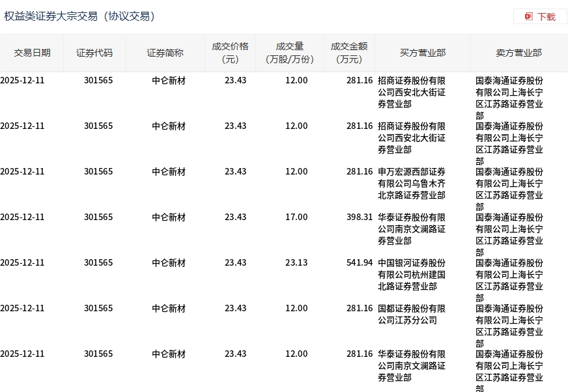Image resolution: width=568 pixels, height=392 pixels.
Task: Sort by the 交易日期 column header
Action: tap(32, 53)
